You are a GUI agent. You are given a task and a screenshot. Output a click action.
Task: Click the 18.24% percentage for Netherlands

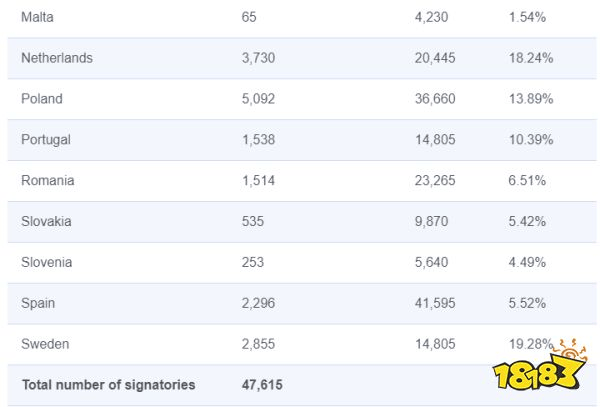click(531, 58)
